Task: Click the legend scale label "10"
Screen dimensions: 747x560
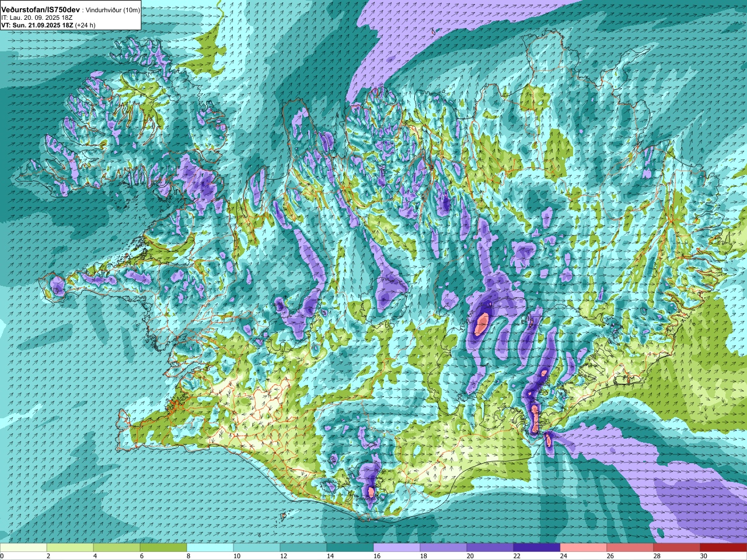Action: (238, 556)
